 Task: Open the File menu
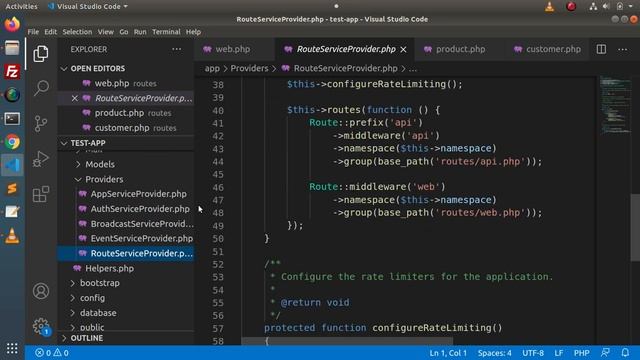[x=33, y=32]
